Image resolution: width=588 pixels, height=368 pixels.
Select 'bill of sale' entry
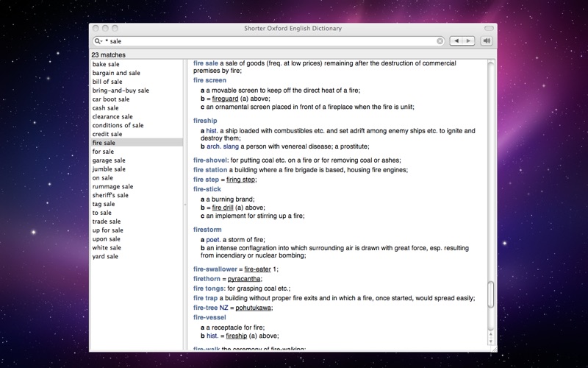point(137,82)
